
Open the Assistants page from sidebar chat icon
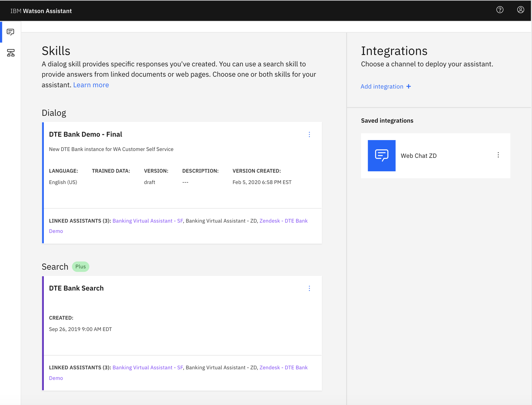coord(10,32)
